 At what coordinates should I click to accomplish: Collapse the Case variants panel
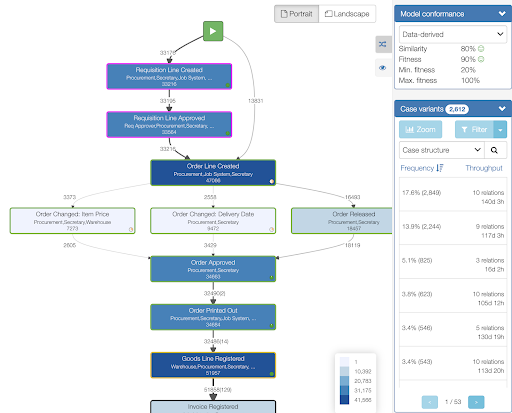coord(502,109)
